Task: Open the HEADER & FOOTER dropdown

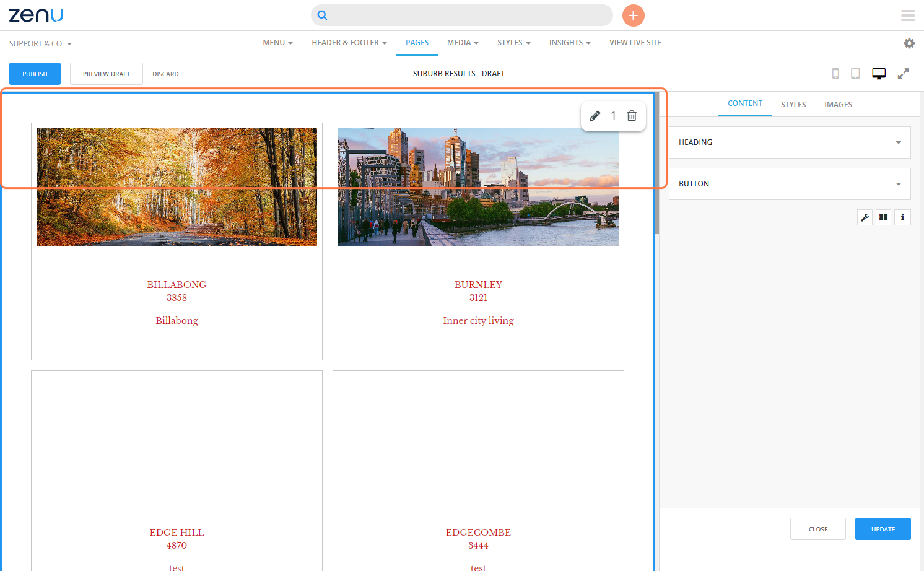Action: point(349,43)
